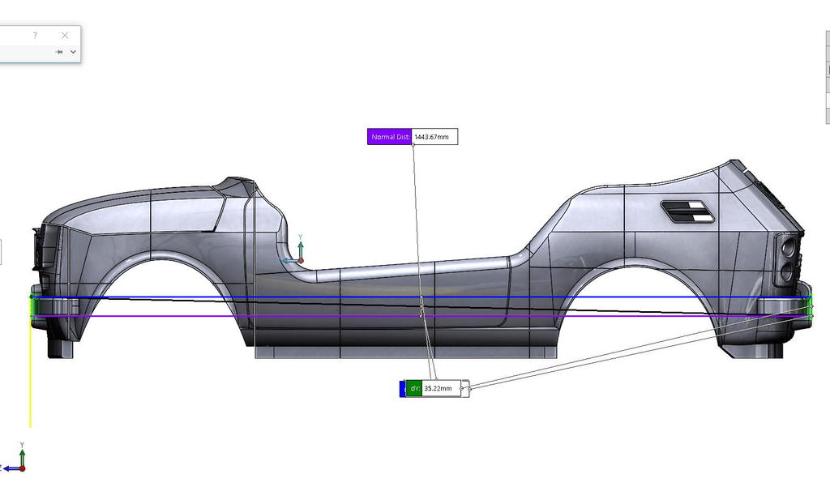
Task: Close the Measure dialog
Action: point(65,36)
